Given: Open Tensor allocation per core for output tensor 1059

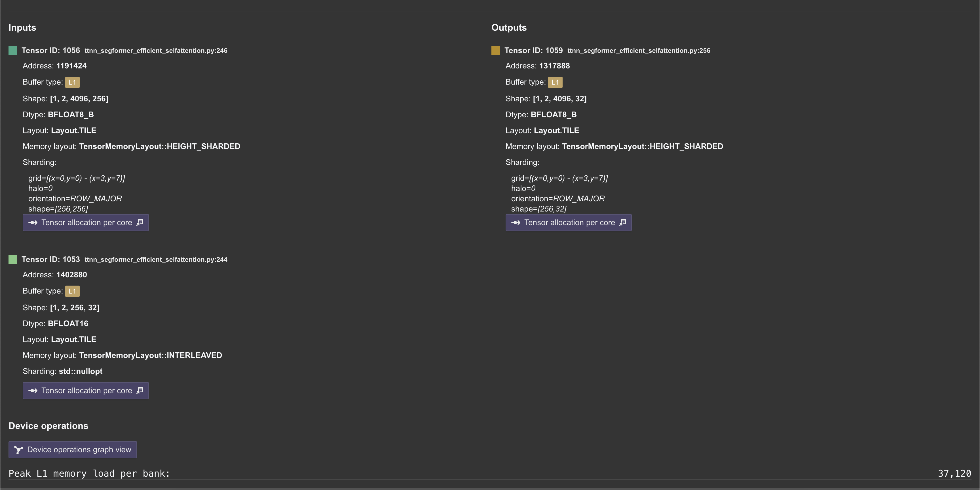Looking at the screenshot, I should pyautogui.click(x=568, y=222).
